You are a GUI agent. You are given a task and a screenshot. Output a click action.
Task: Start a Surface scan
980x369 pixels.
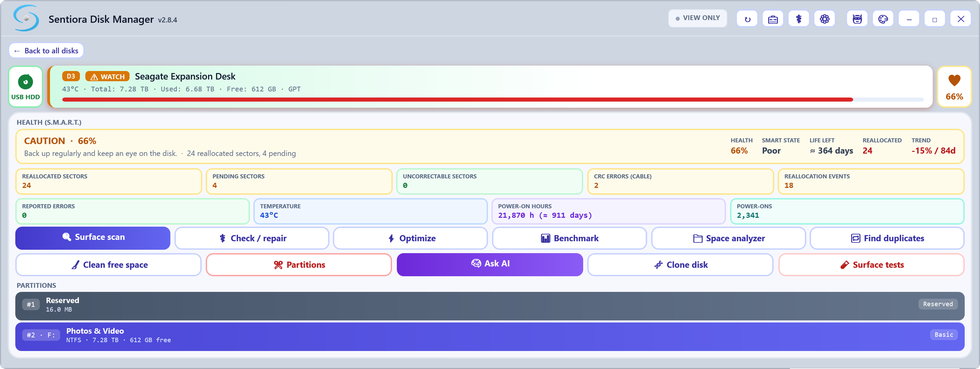pyautogui.click(x=93, y=238)
